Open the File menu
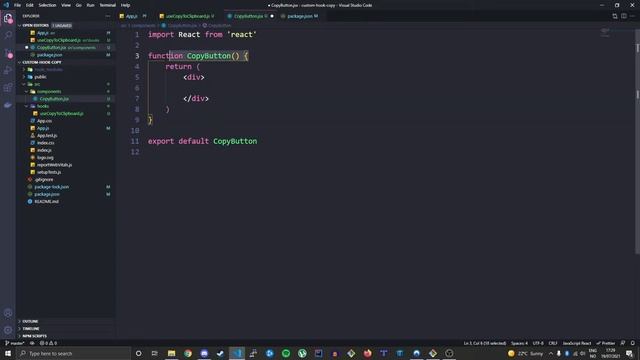Screen dimensions: 640x360 pyautogui.click(x=17, y=5)
